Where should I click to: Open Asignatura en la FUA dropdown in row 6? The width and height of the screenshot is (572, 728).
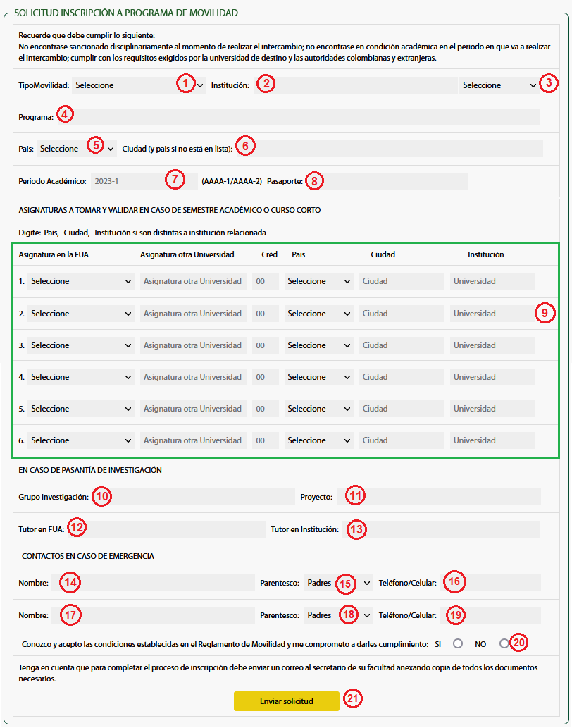(81, 440)
